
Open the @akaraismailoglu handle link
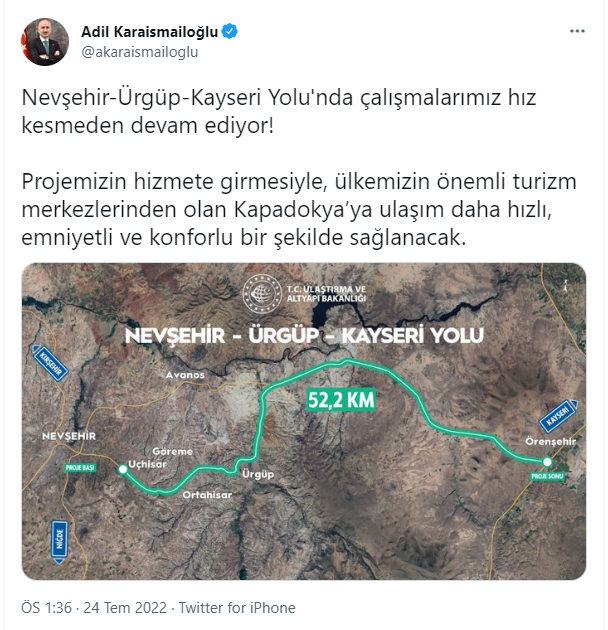pos(140,52)
